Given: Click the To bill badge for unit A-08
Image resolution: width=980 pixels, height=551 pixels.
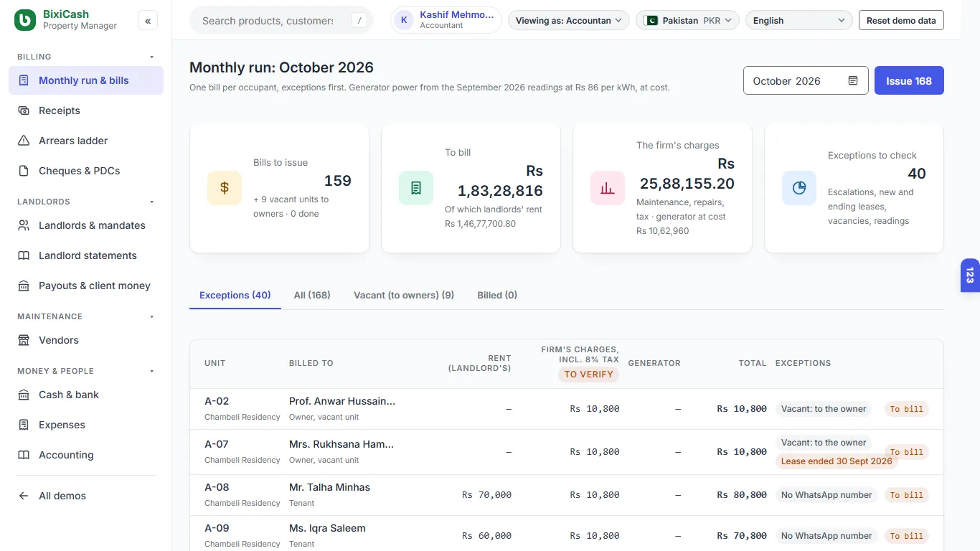Looking at the screenshot, I should [x=907, y=495].
